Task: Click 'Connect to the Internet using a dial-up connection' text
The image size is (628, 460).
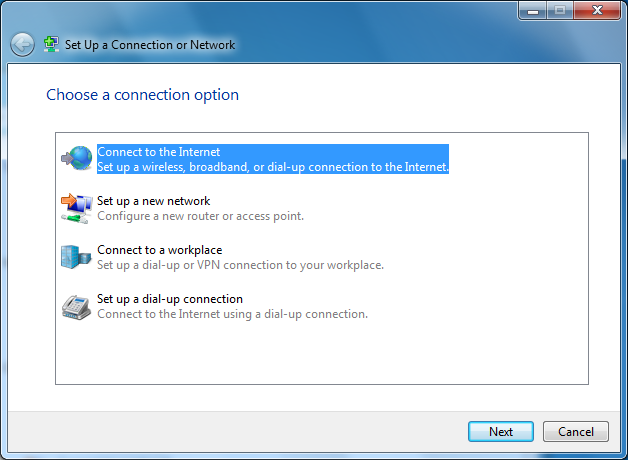Action: (x=232, y=314)
